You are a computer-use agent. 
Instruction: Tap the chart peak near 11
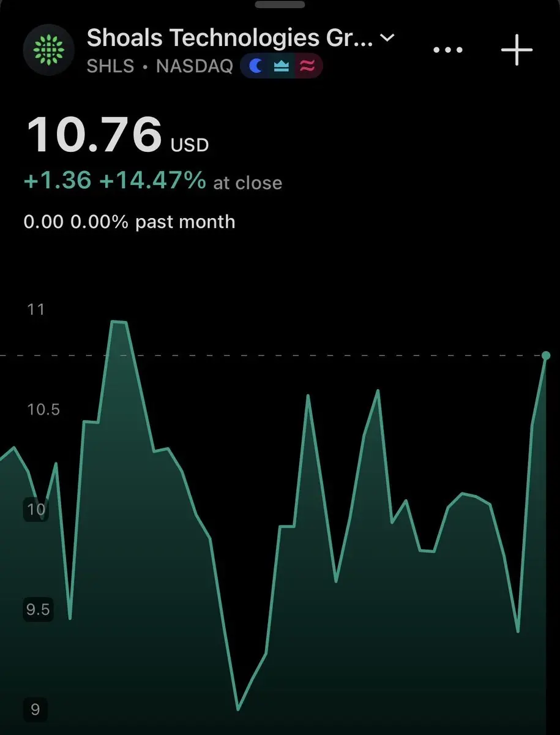(119, 322)
